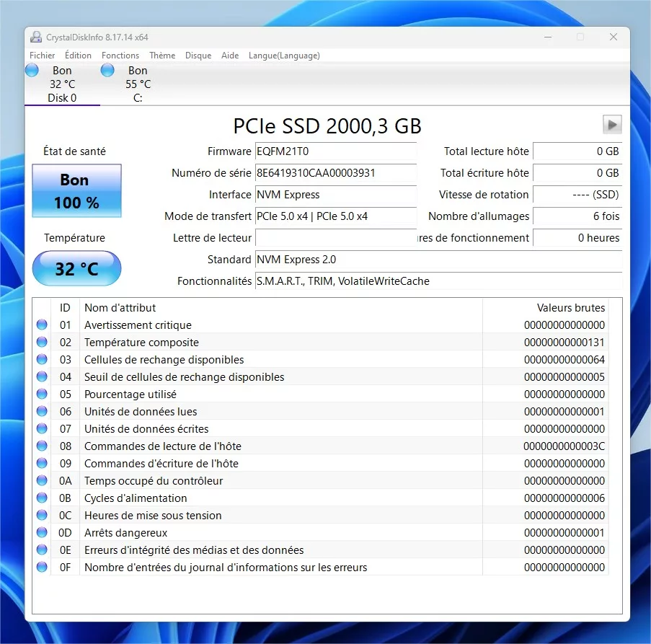This screenshot has height=644, width=651.
Task: Click status orb for Cycles d'alimentation
Action: 42,498
